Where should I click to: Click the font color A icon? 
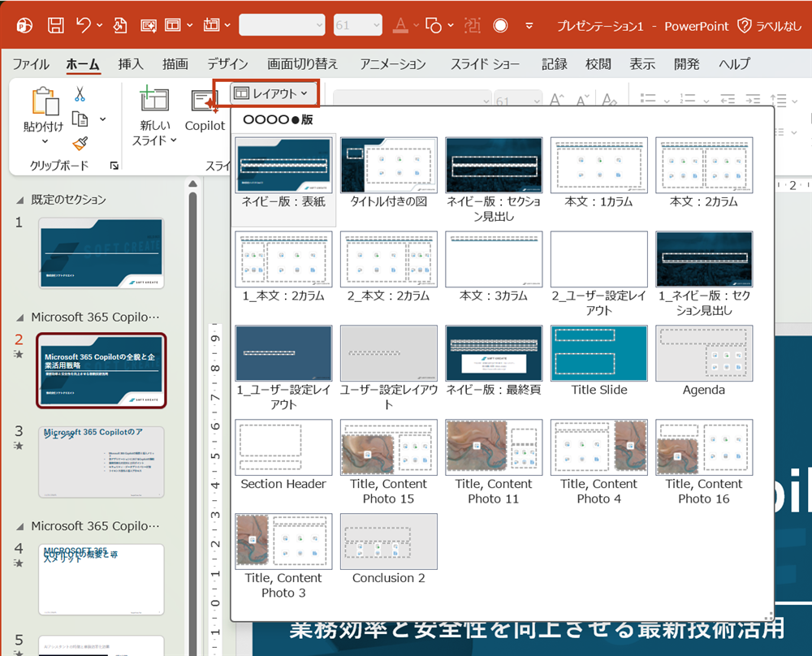(x=399, y=25)
